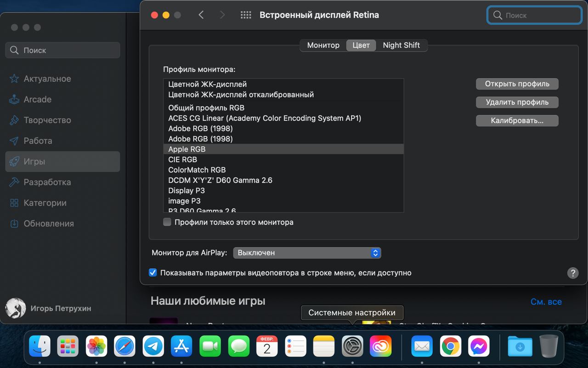
Task: Select Игры in App Store sidebar
Action: [62, 161]
